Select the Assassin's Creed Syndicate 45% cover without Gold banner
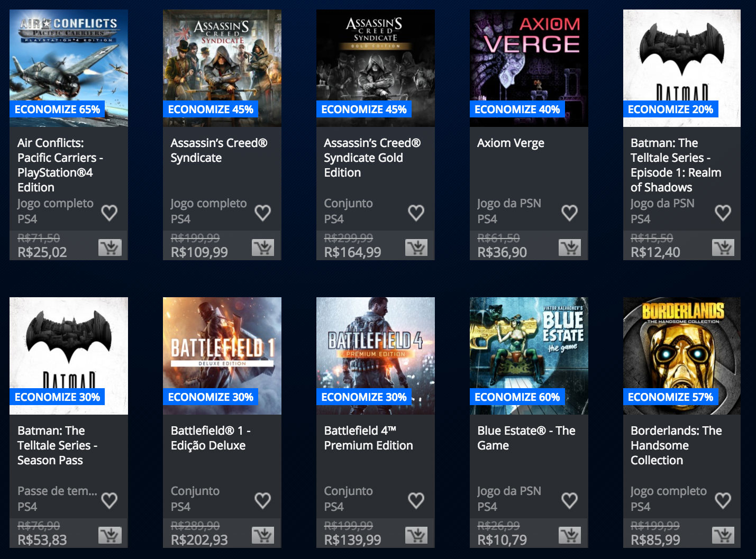This screenshot has width=756, height=559. click(222, 68)
